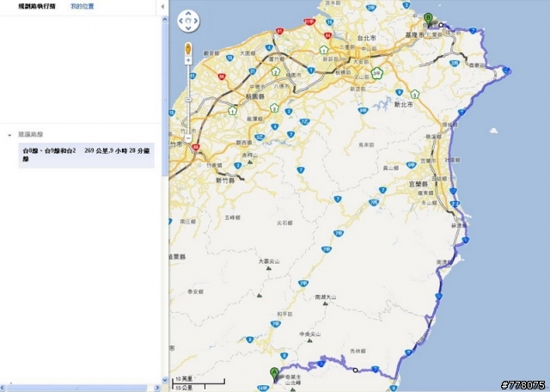
Task: Pan the map left with the west arrow
Action: [x=181, y=21]
